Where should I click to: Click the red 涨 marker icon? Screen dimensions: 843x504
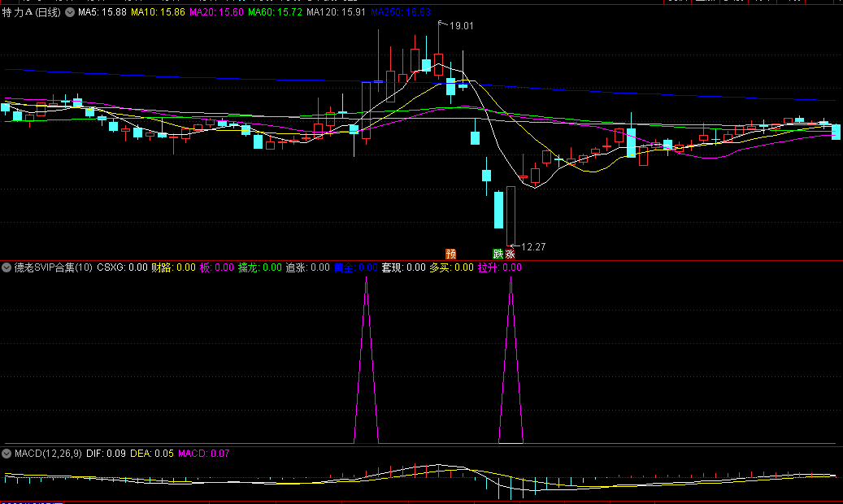click(510, 254)
